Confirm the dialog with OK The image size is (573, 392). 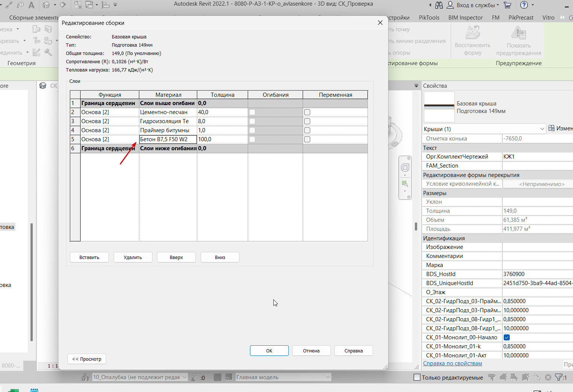pos(269,351)
